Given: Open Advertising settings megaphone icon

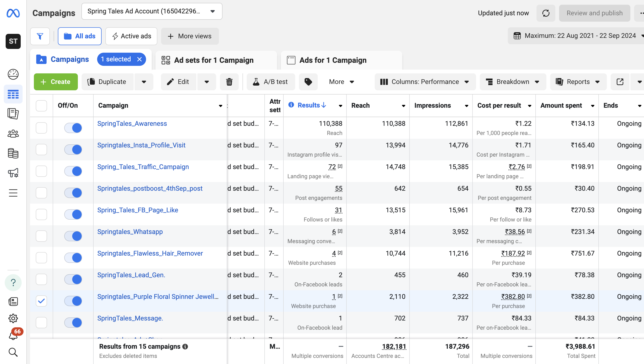Looking at the screenshot, I should [13, 173].
